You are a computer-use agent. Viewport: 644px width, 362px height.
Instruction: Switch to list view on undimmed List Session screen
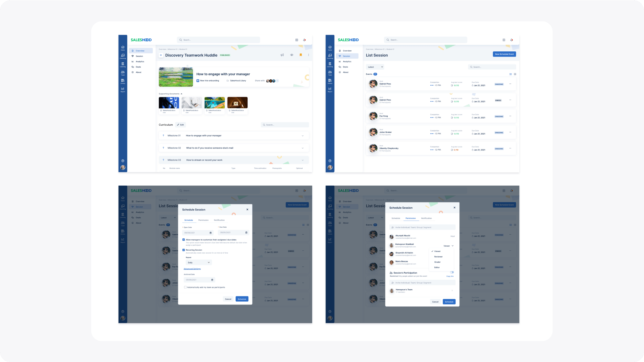click(x=510, y=74)
